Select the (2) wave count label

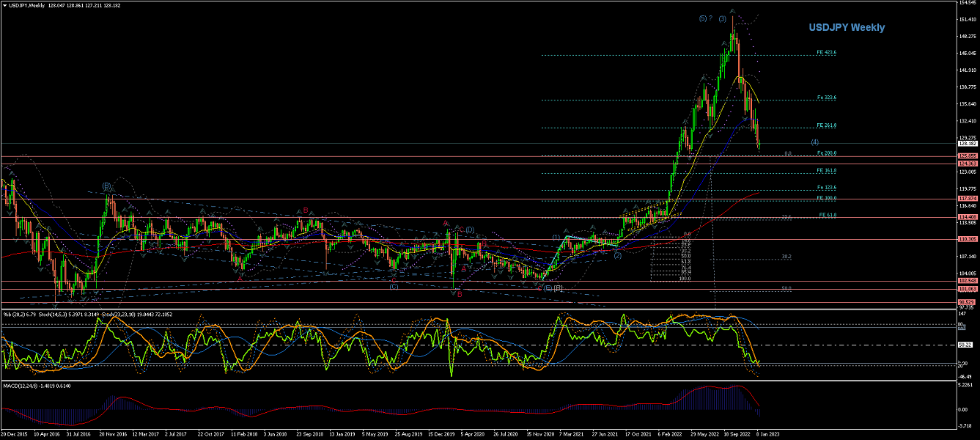tap(617, 255)
